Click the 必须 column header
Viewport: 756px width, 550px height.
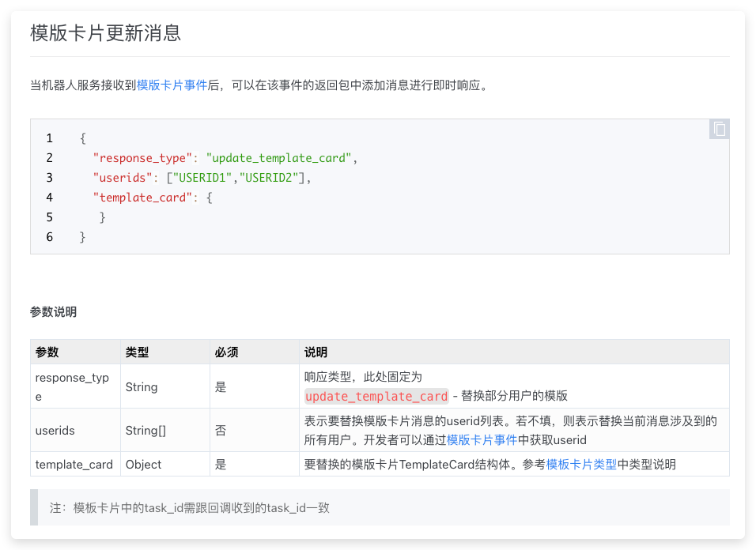click(x=227, y=352)
